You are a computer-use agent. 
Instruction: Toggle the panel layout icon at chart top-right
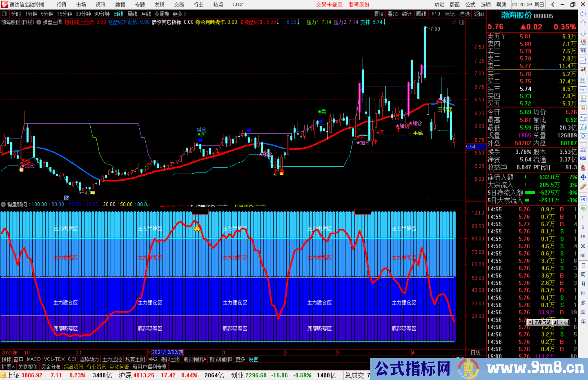coord(462,22)
